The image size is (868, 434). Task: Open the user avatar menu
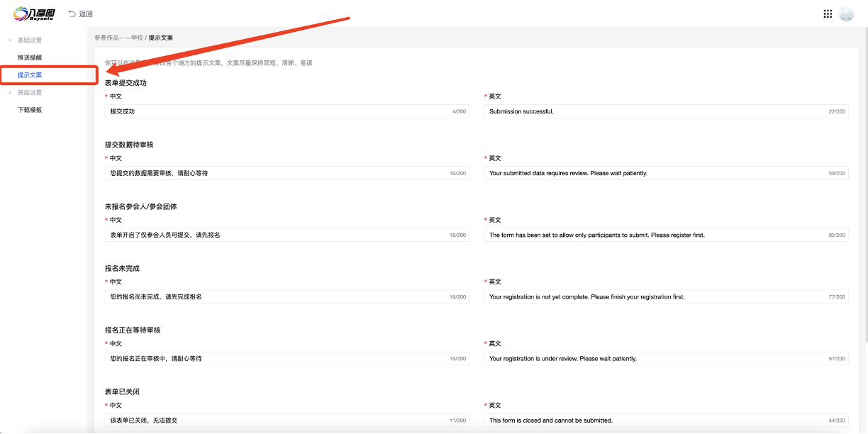847,14
